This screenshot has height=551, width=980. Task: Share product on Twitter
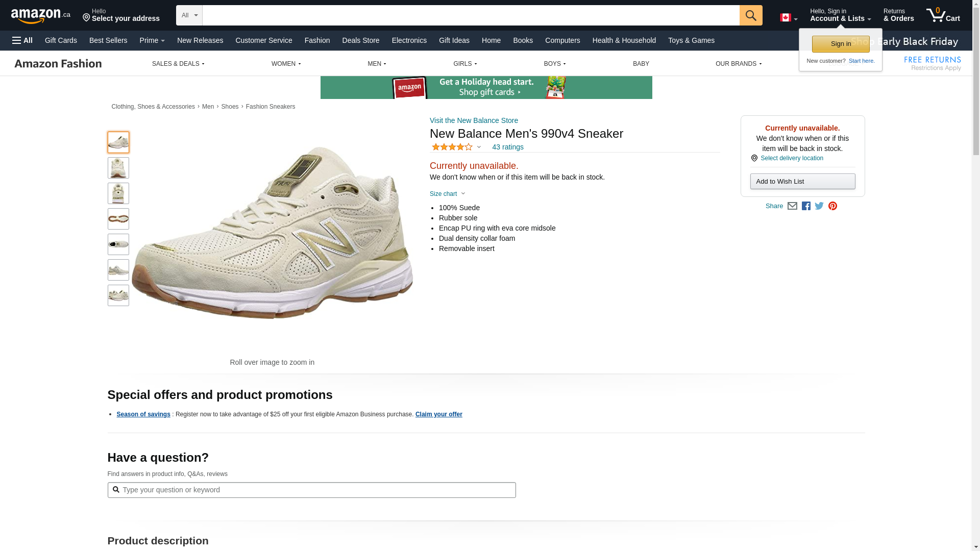[x=819, y=206]
